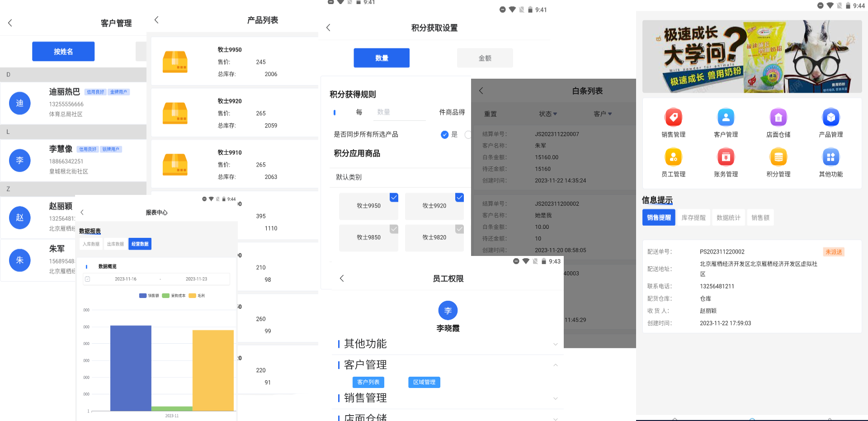
Task: Select the 是 radio option for syncing products
Action: [x=445, y=134]
